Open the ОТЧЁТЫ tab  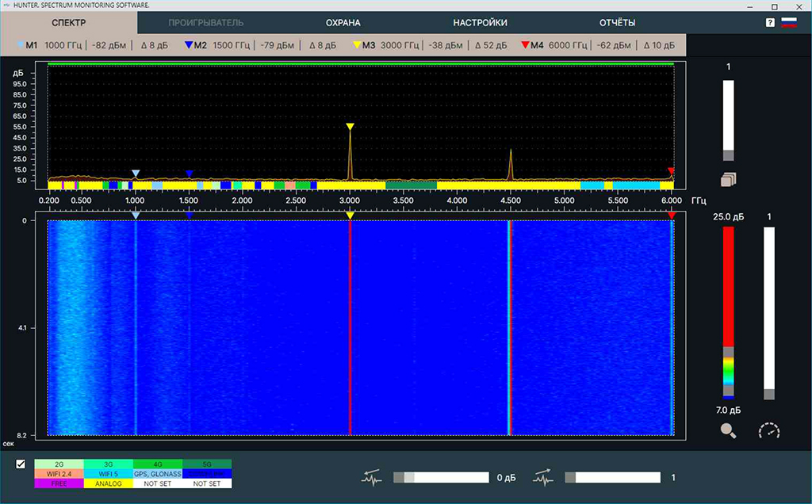pos(617,23)
